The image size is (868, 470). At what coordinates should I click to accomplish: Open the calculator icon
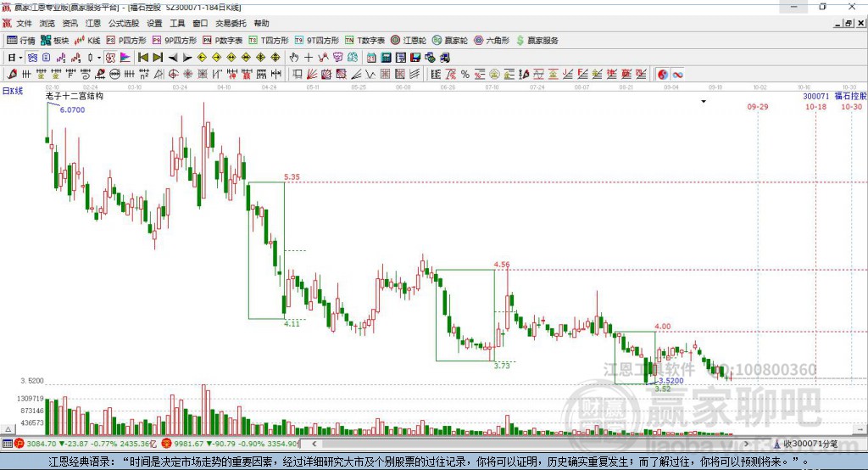[386, 58]
